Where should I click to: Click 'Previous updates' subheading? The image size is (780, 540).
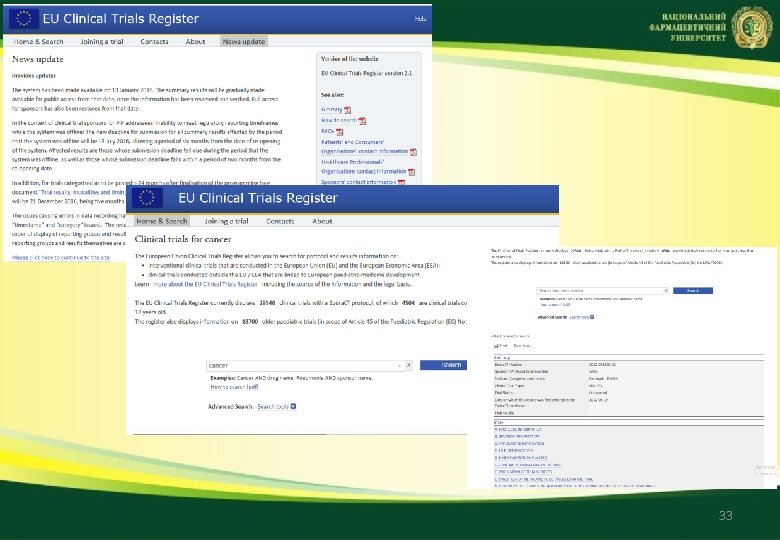click(x=34, y=76)
